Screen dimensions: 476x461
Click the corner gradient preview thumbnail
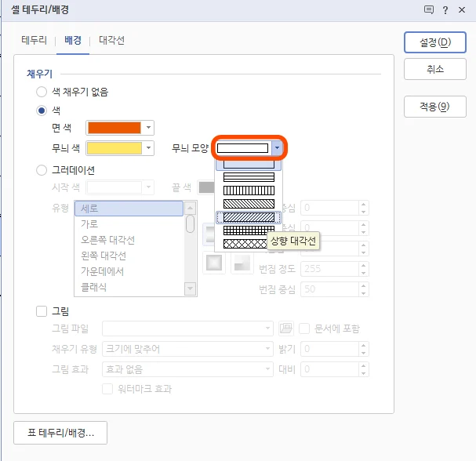[x=242, y=263]
